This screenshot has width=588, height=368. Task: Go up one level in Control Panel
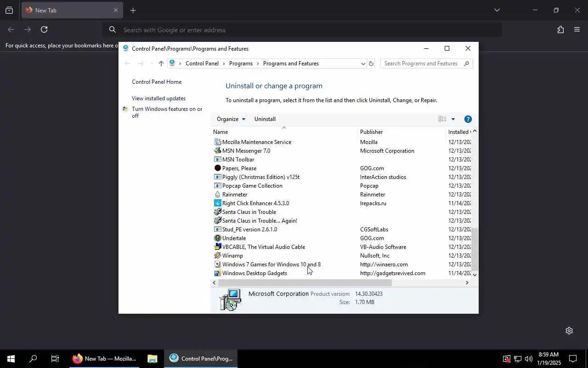coord(161,63)
